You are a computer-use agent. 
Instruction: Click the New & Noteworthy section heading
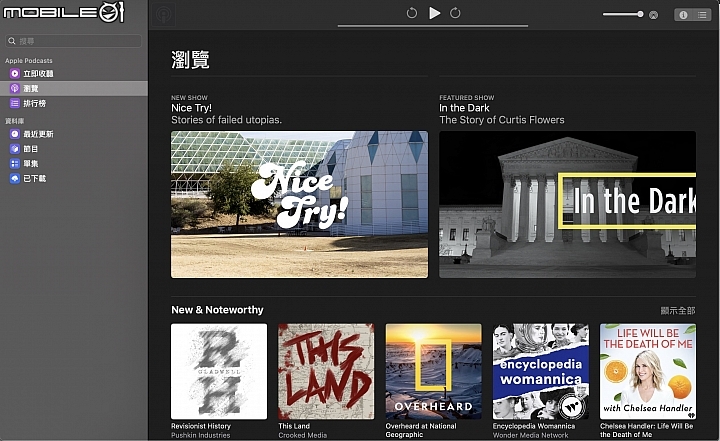(217, 310)
